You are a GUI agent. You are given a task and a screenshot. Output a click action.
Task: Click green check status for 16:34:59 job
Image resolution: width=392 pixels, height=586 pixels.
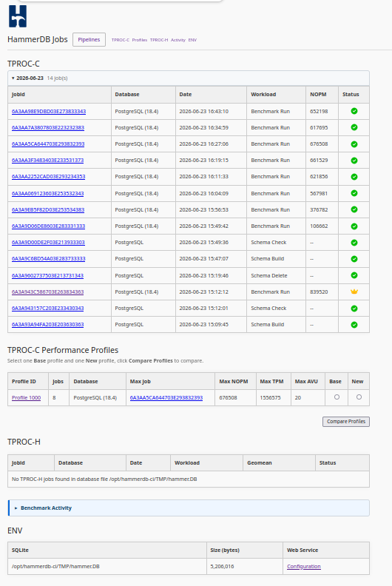[x=354, y=127]
